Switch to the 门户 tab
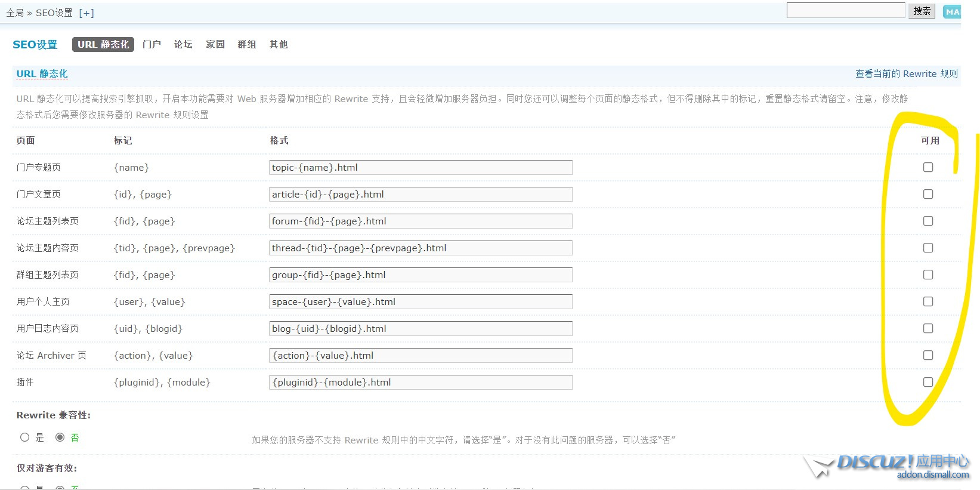Screen dimensions: 980x490 click(152, 45)
